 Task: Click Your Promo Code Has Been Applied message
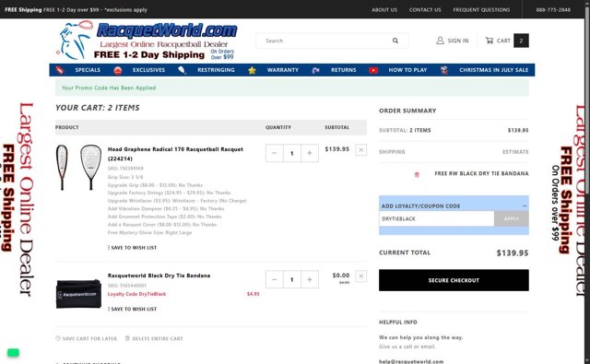coord(109,88)
